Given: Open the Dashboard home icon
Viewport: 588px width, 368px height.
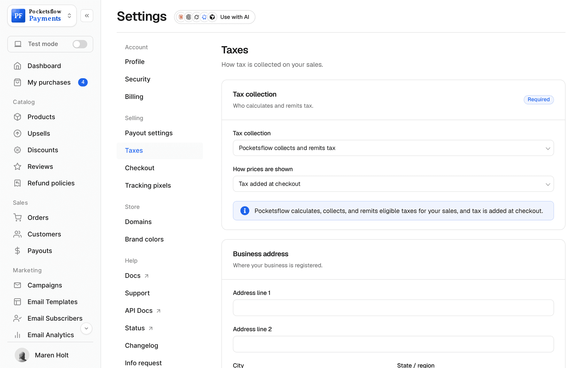Looking at the screenshot, I should pos(18,66).
